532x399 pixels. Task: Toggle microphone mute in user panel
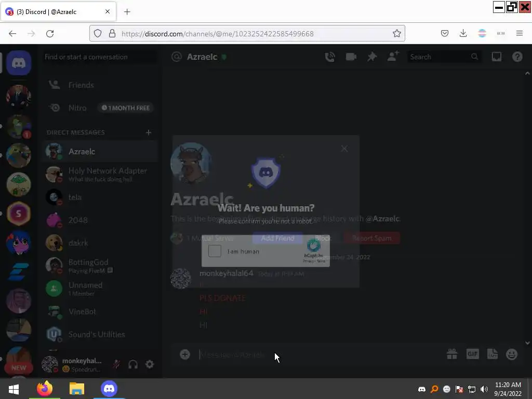tap(116, 364)
